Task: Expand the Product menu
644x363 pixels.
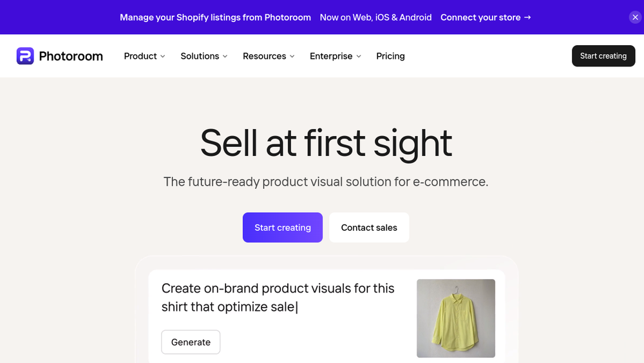Action: (144, 56)
